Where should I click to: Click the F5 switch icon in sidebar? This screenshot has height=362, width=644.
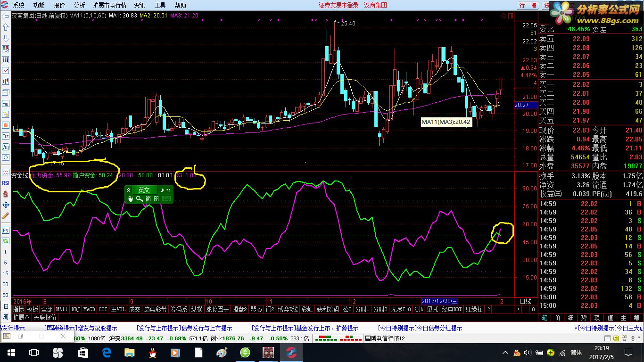(x=6, y=230)
